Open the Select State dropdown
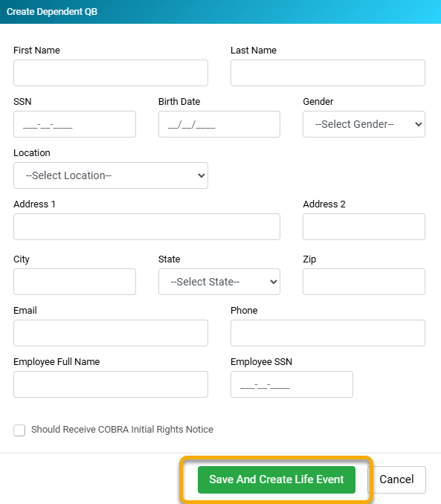The height and width of the screenshot is (504, 441). click(219, 282)
